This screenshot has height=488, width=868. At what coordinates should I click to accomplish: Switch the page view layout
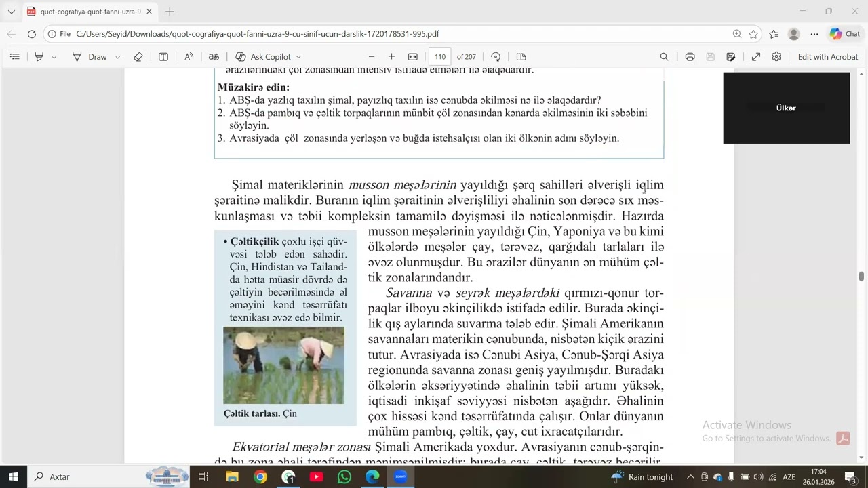coord(521,57)
